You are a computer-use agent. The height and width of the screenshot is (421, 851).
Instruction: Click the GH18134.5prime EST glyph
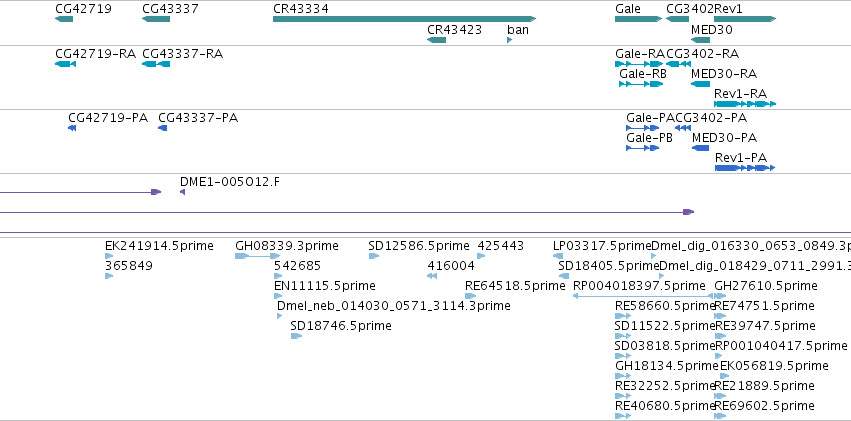coord(623,376)
